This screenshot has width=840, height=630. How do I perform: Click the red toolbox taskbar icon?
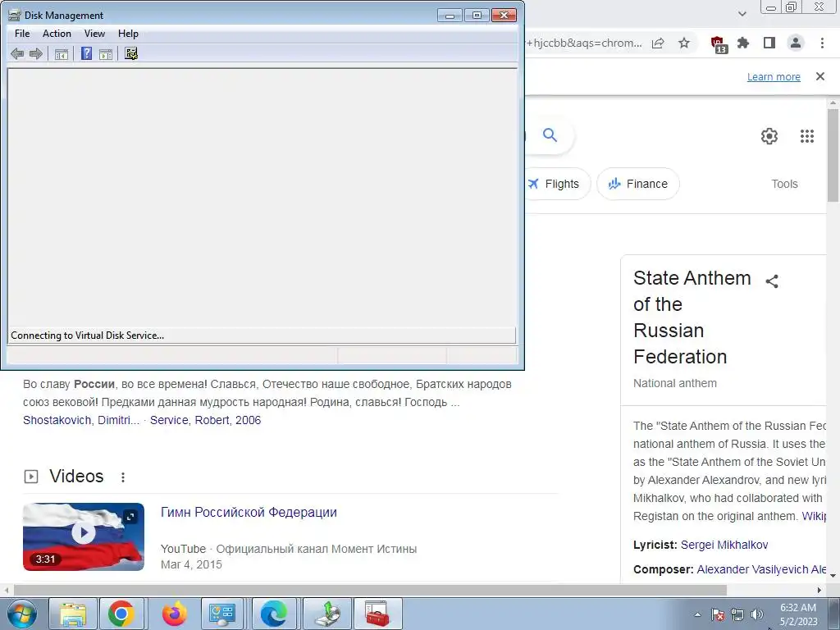(377, 614)
